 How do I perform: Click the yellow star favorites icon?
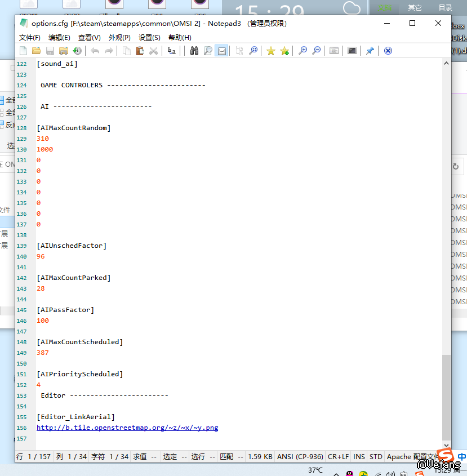[271, 51]
